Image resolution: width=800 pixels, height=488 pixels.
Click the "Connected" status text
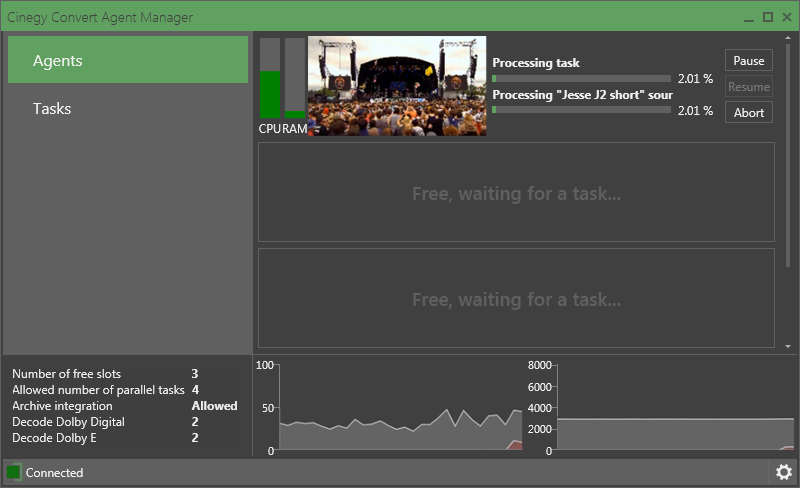coord(54,473)
